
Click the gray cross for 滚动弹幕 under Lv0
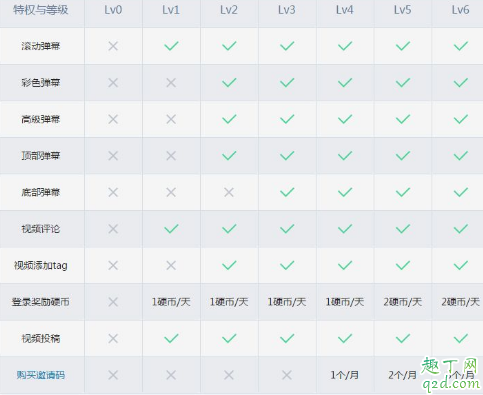(113, 46)
